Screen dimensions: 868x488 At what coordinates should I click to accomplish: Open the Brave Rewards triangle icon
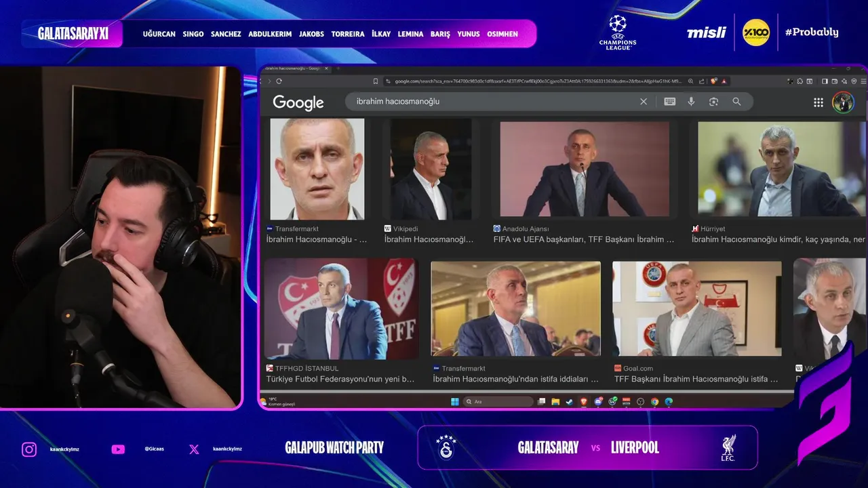724,81
